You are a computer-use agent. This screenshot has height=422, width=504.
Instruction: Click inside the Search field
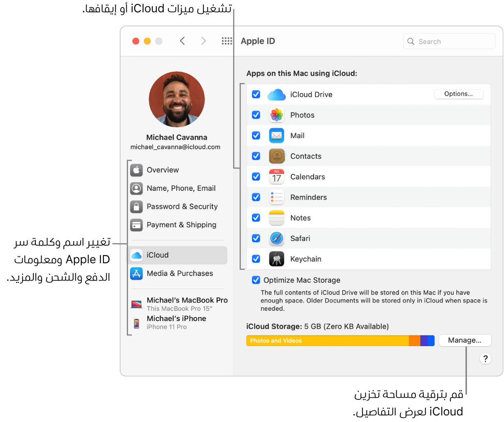click(x=449, y=41)
